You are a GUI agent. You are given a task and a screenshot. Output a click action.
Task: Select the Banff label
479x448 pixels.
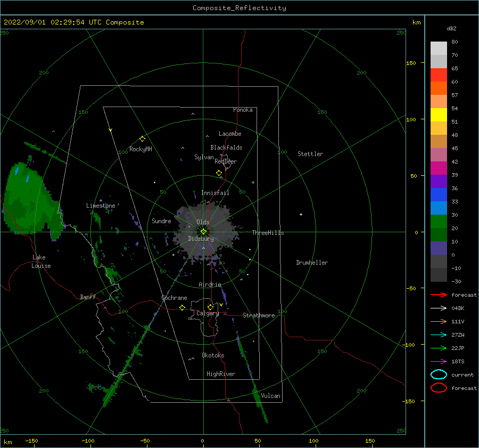coord(88,297)
